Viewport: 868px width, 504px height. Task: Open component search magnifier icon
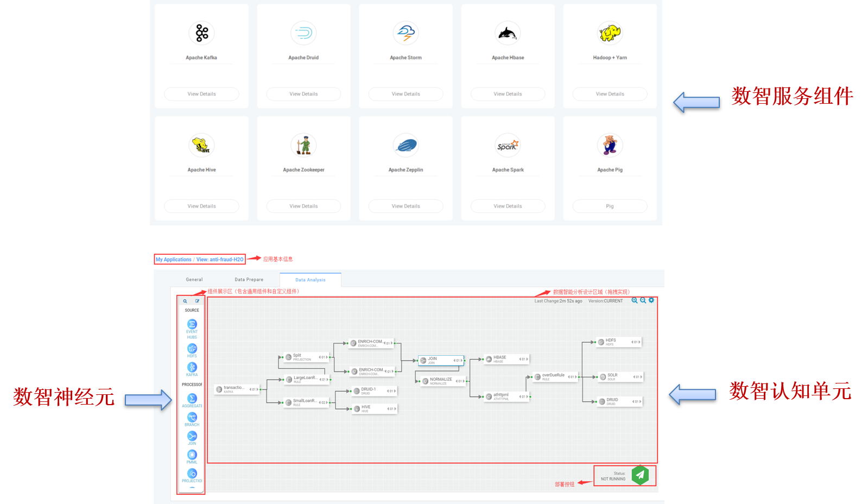coord(185,301)
